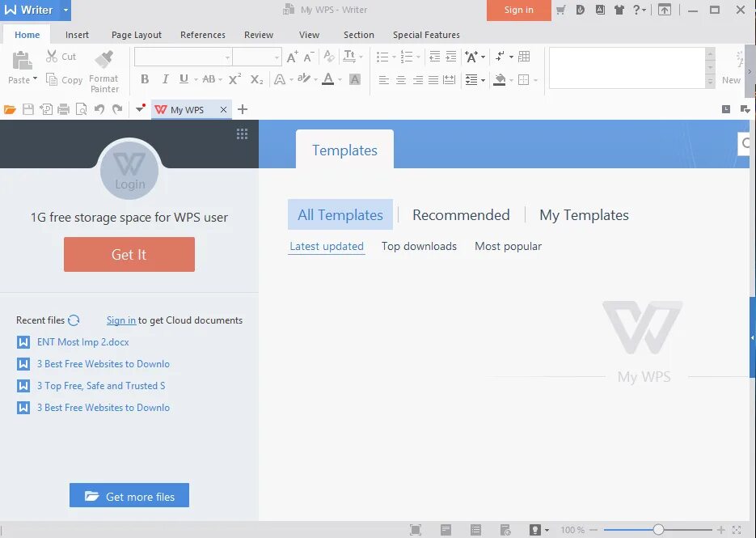Toggle Strikethrough formatting

coord(209,79)
